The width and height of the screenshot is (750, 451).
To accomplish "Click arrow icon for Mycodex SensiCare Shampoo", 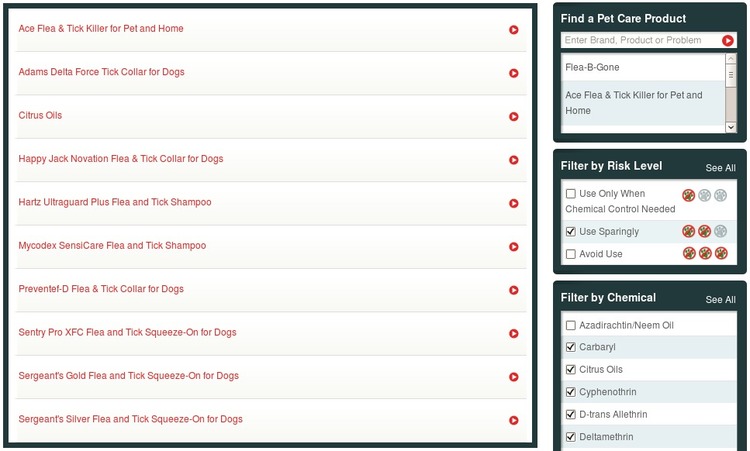I will pos(513,247).
